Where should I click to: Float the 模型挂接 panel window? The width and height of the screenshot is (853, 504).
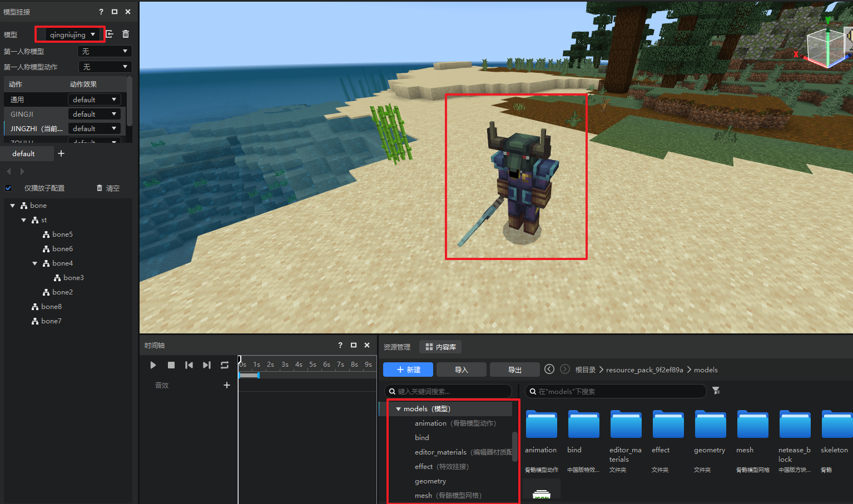tap(115, 12)
